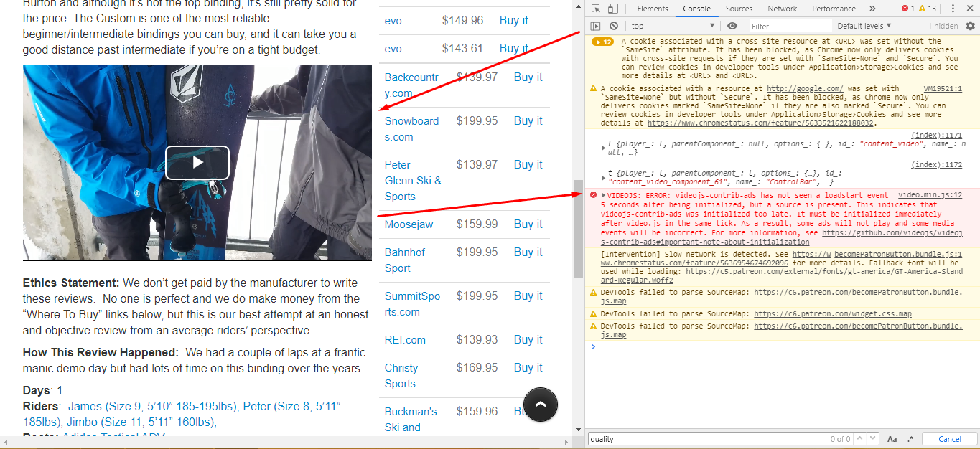This screenshot has height=449, width=980.
Task: Open the Default levels dropdown
Action: click(x=864, y=26)
